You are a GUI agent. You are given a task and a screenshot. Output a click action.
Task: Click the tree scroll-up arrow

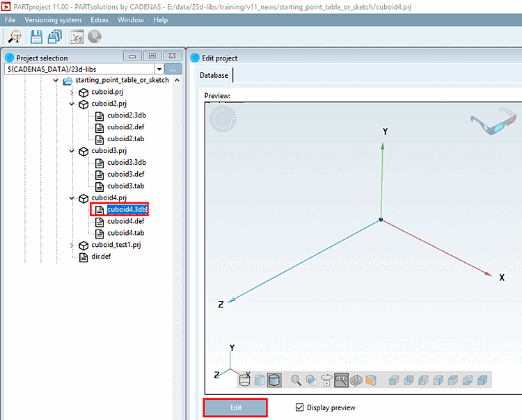(177, 80)
